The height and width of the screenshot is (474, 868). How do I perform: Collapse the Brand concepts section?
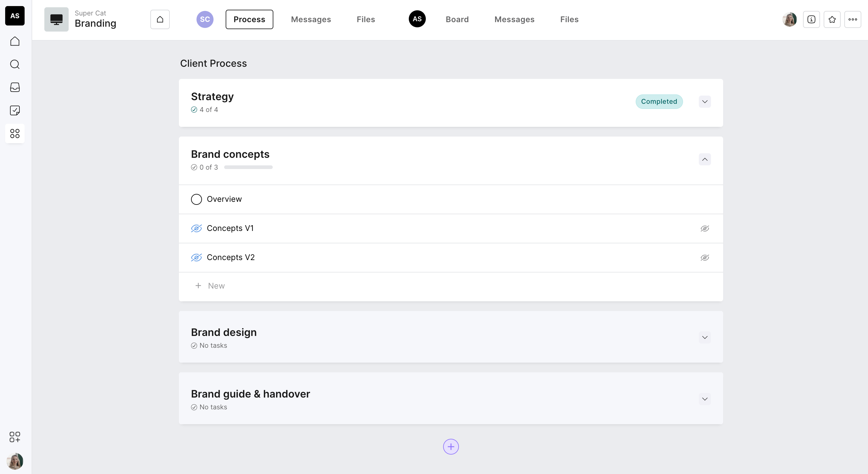coord(705,159)
